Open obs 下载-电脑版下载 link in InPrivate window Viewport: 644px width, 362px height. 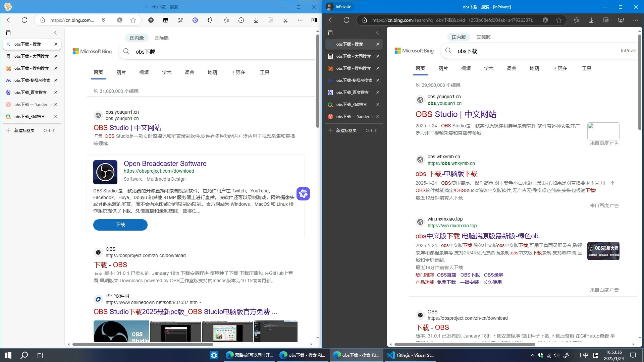[x=446, y=174]
